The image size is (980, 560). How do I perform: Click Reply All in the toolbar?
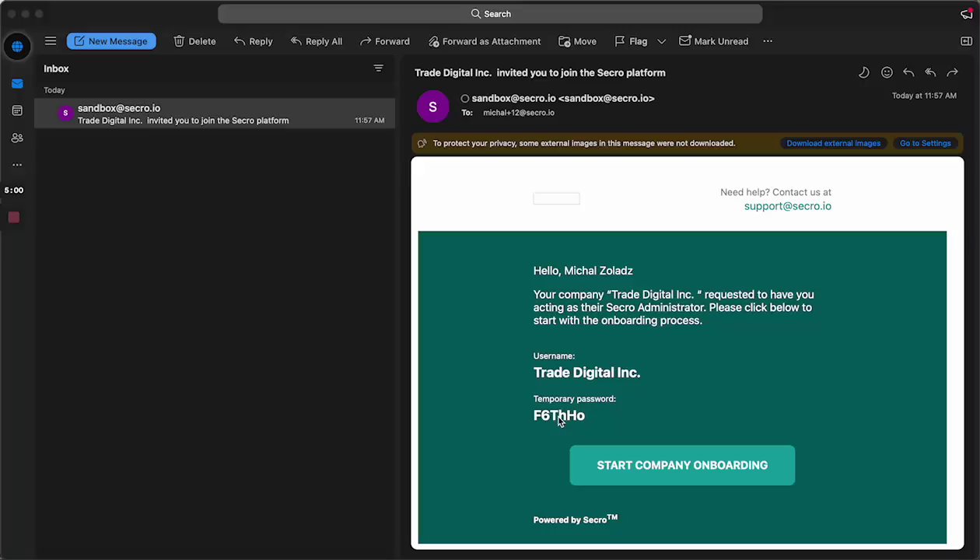click(317, 41)
